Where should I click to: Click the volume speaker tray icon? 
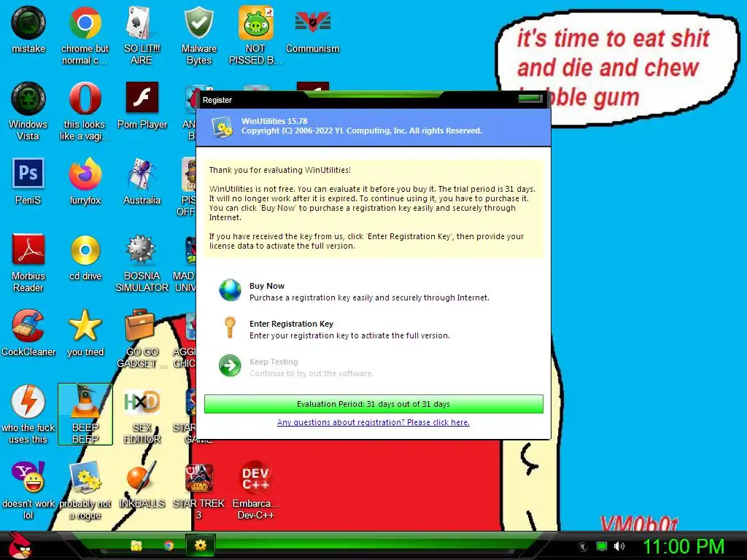click(x=619, y=546)
